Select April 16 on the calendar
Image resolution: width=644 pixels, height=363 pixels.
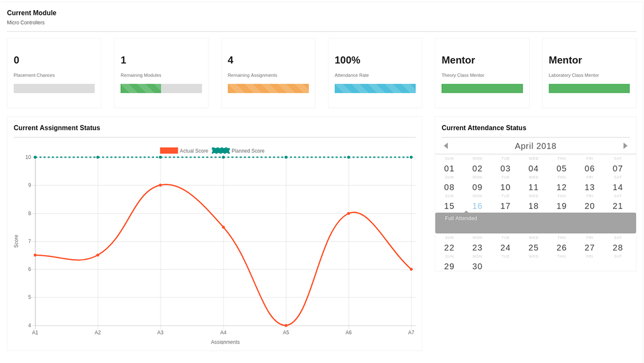[477, 206]
